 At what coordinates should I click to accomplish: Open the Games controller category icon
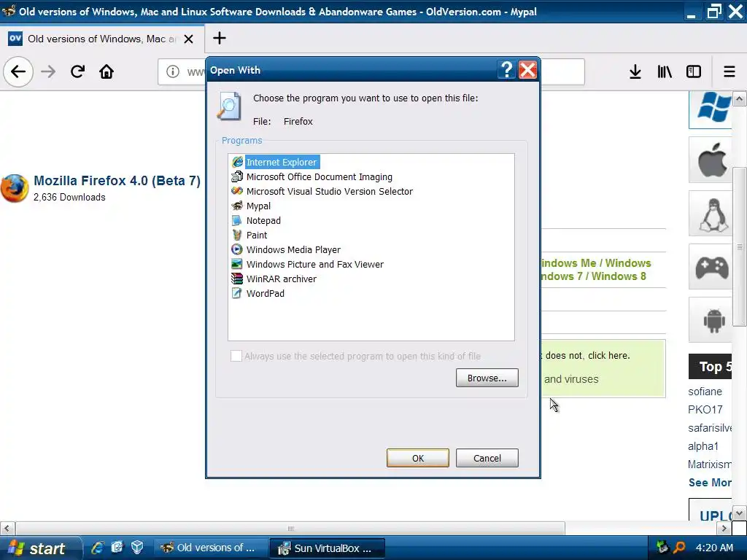(x=712, y=267)
